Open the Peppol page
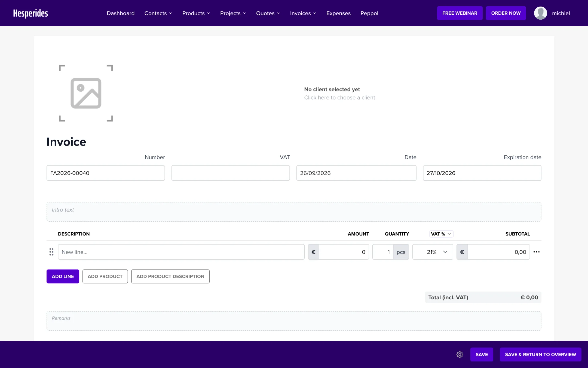Screen dimensions: 588x368 [x=369, y=13]
